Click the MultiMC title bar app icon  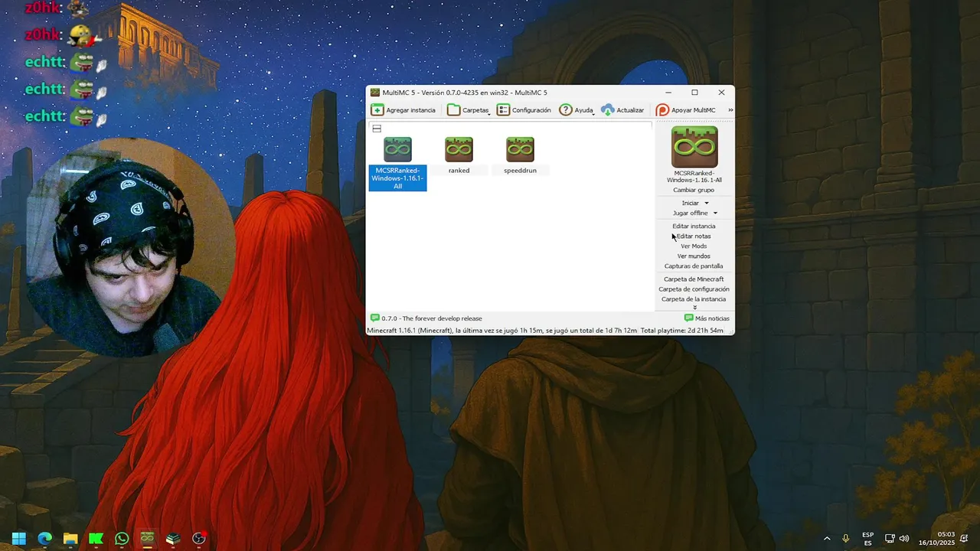tap(375, 93)
